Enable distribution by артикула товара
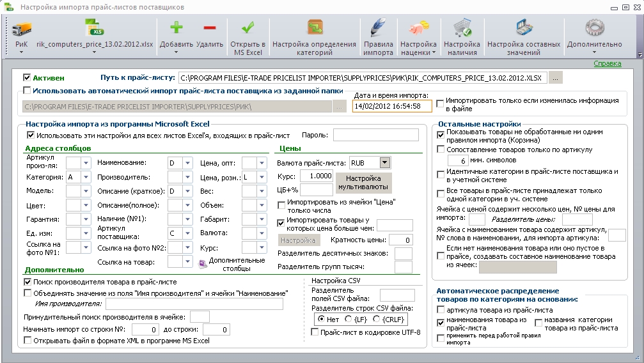Image resolution: width=644 pixels, height=363 pixels. point(441,309)
